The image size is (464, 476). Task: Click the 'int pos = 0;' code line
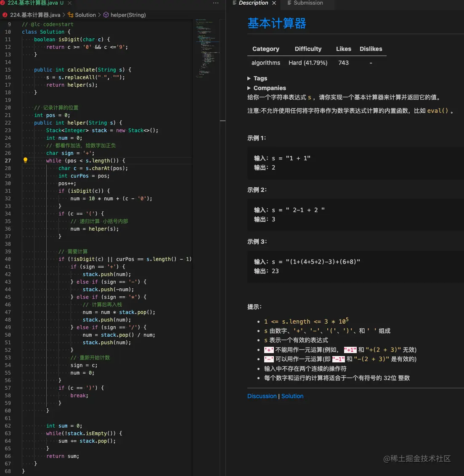coord(52,115)
